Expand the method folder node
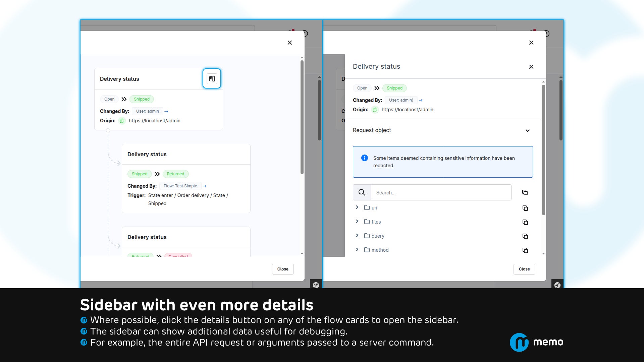 click(357, 250)
